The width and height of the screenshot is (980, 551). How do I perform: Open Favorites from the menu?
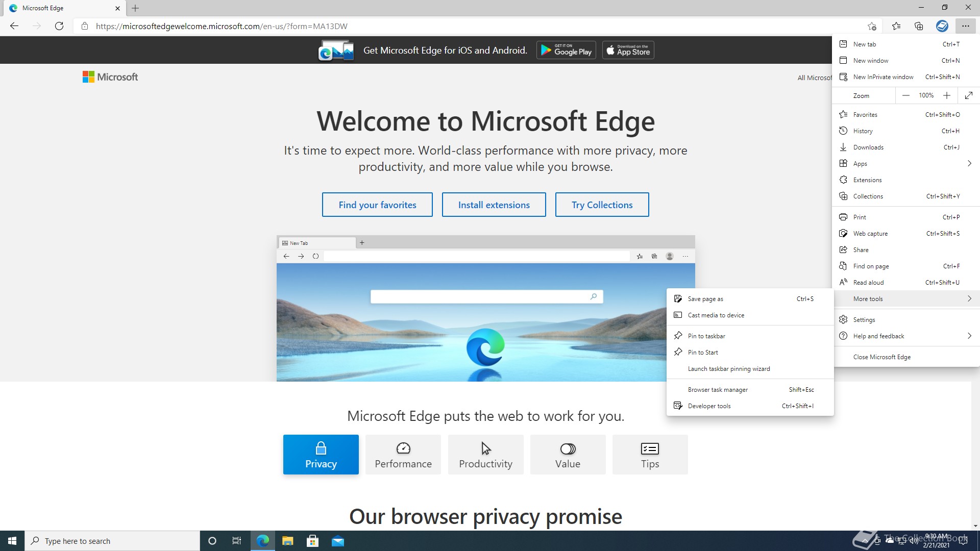(906, 115)
